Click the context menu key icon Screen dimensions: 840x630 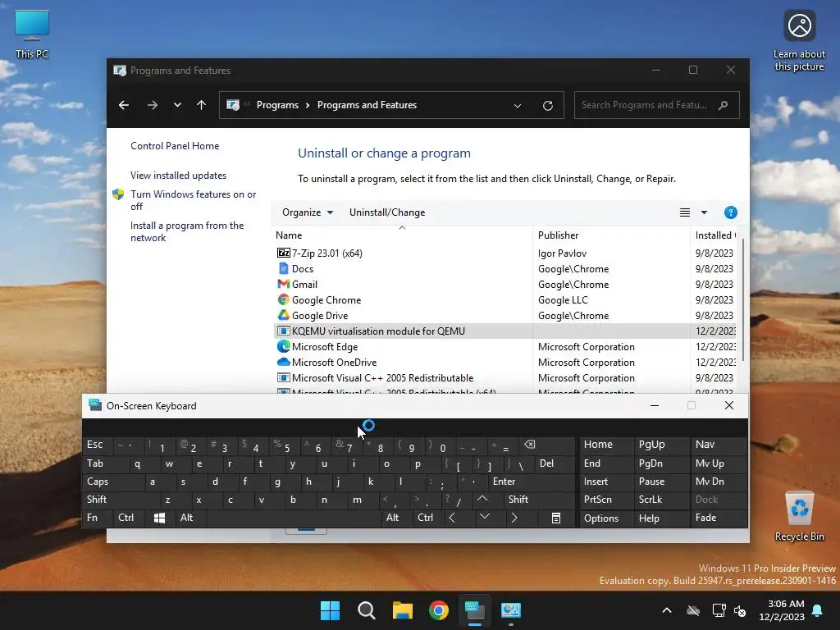coord(556,518)
